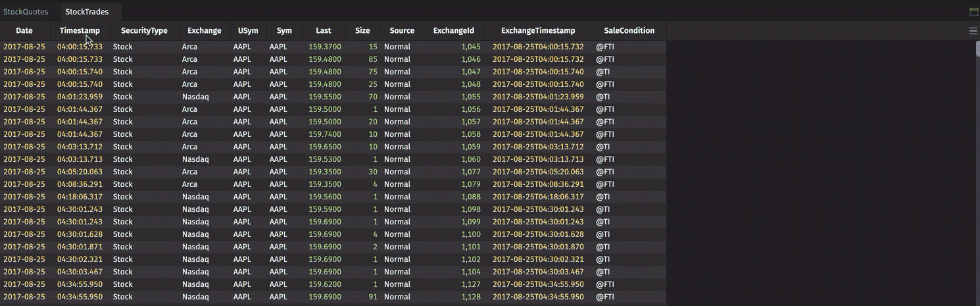The width and height of the screenshot is (980, 306).
Task: Click the maximize panel icon at top right
Action: click(x=974, y=12)
